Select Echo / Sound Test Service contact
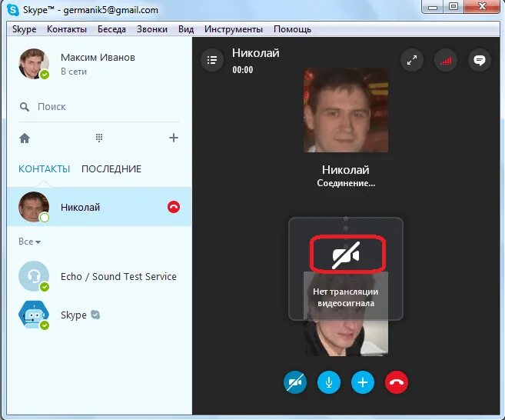505x420 pixels. [99, 277]
